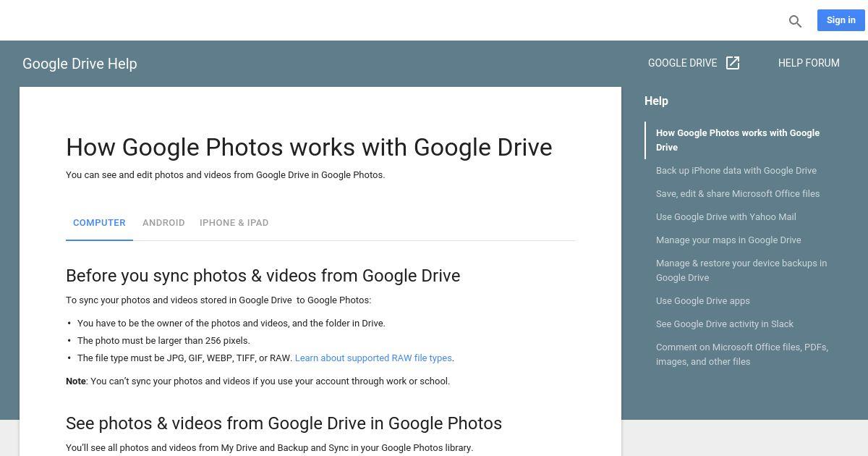Screen dimensions: 868x456
Task: Open Use Google Drive apps article
Action: [x=702, y=301]
